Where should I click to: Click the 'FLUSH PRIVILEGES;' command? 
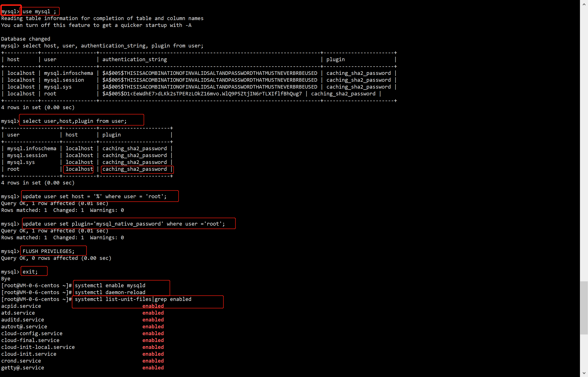click(48, 251)
